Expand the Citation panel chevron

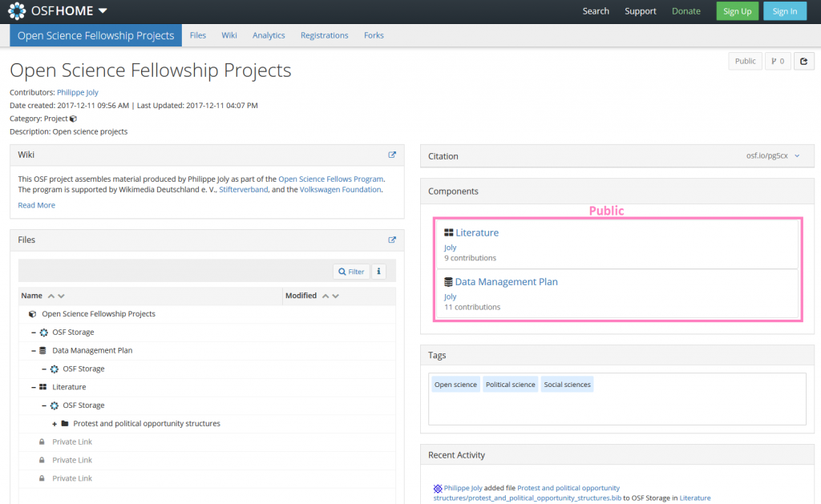tap(797, 156)
